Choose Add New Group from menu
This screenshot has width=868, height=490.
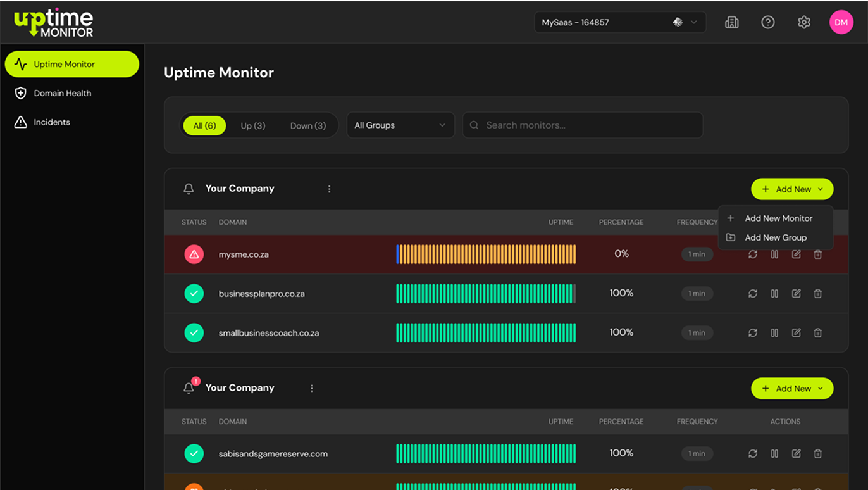pyautogui.click(x=776, y=237)
